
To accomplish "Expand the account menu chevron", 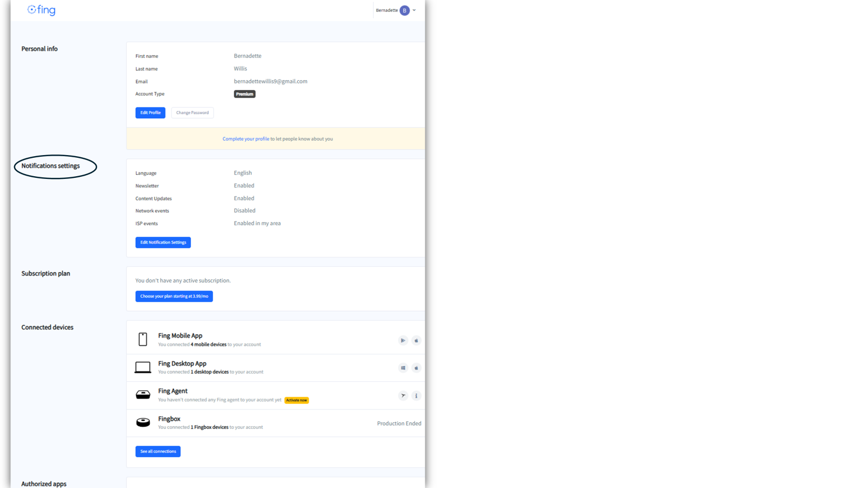I will [414, 10].
